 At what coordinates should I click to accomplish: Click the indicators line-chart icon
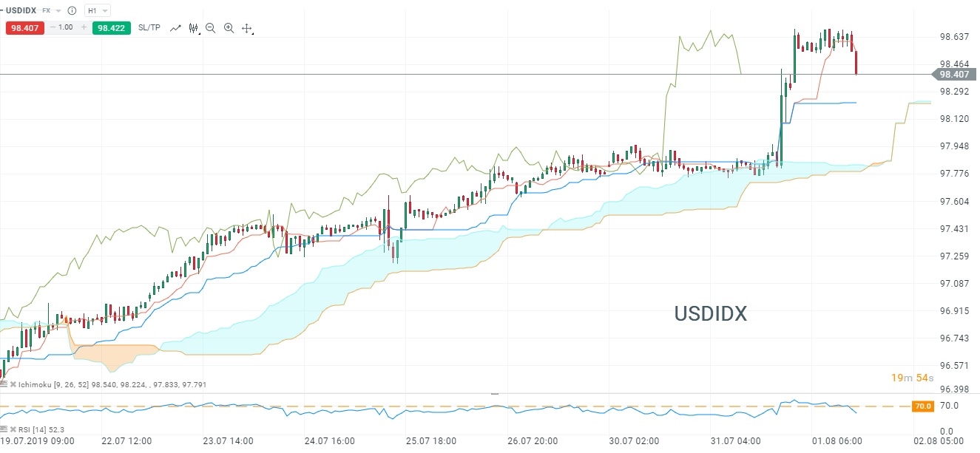(x=175, y=28)
